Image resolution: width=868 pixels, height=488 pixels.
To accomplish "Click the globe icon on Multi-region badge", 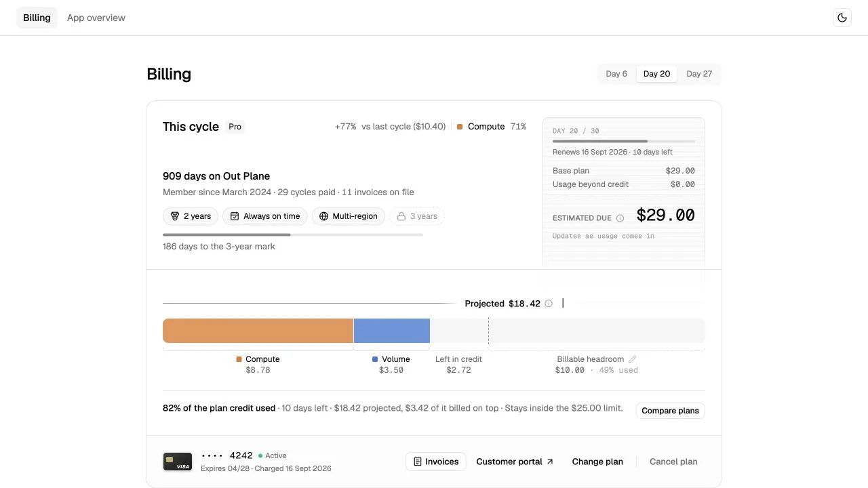I will pos(323,216).
